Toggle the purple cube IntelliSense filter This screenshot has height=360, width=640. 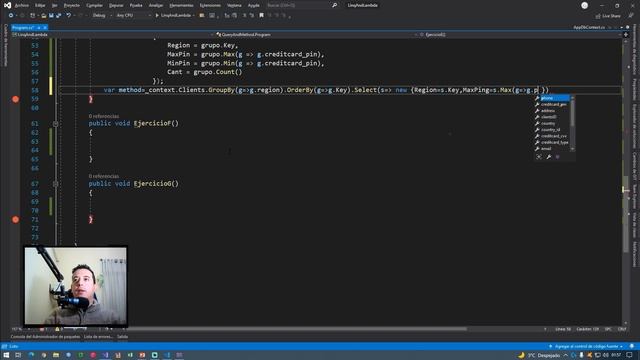tap(558, 157)
